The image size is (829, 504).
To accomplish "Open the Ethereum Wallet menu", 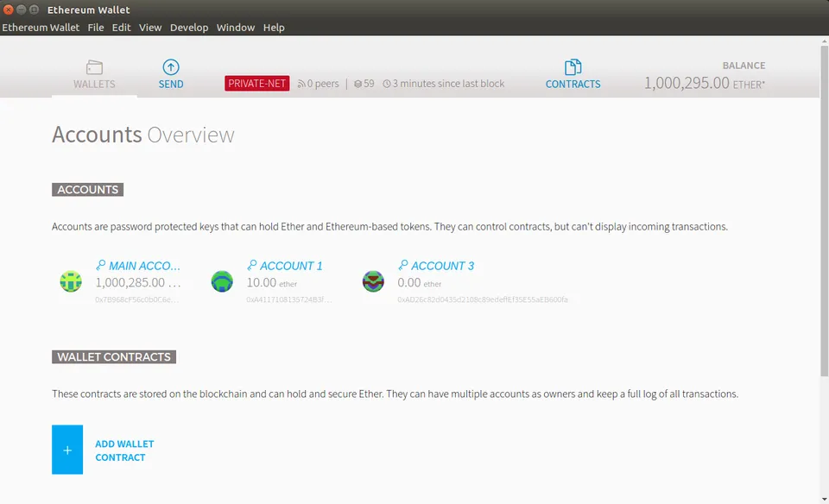I will click(x=41, y=28).
